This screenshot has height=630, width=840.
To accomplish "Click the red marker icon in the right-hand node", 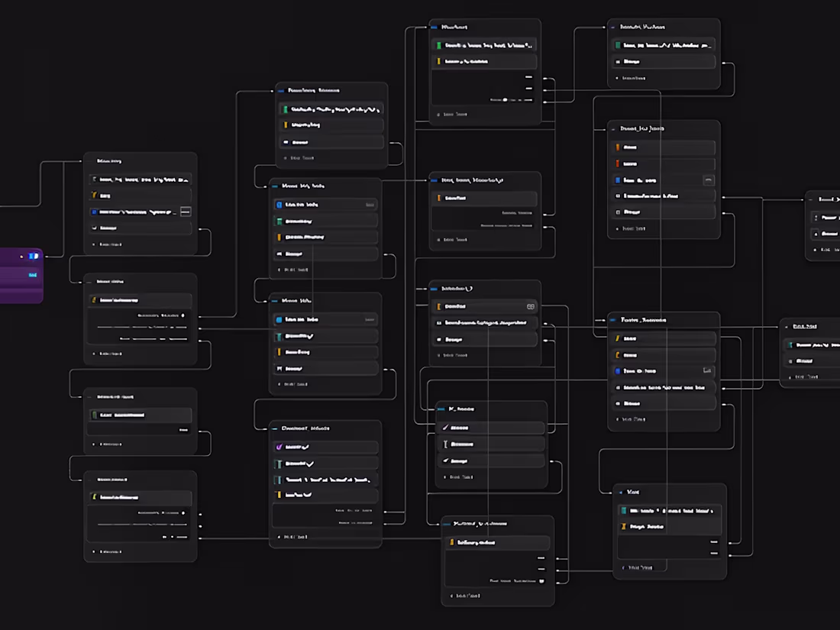I will pos(618,163).
